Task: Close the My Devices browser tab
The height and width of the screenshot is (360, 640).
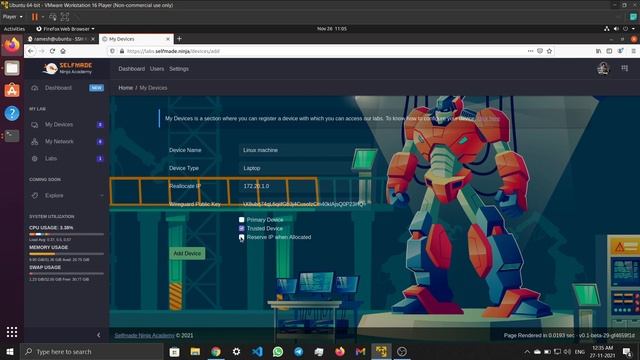Action: [x=168, y=39]
